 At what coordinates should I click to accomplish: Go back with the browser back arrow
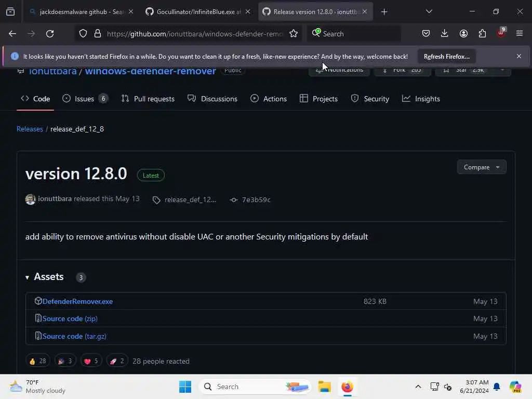point(12,34)
